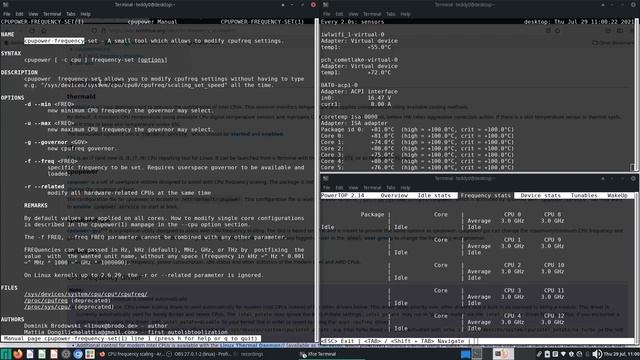Open the network indicator in system tray
This screenshot has width=640, height=360.
[564, 354]
